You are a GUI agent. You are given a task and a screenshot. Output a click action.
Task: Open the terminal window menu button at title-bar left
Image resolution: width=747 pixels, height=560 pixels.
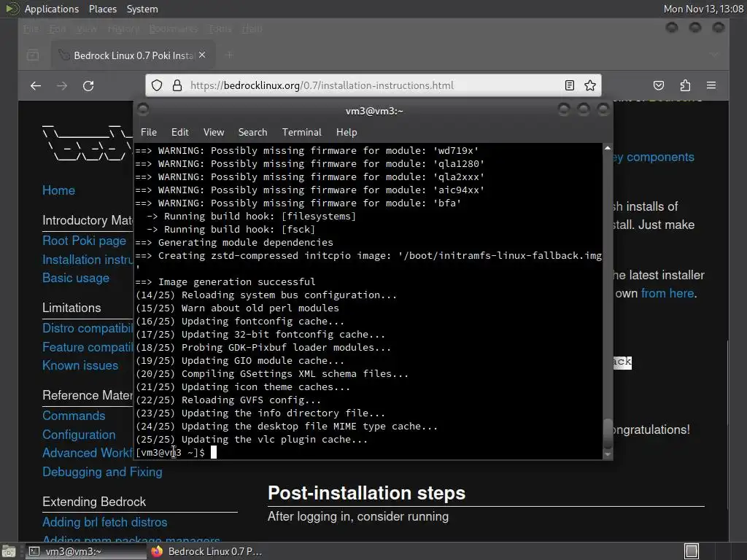point(143,110)
